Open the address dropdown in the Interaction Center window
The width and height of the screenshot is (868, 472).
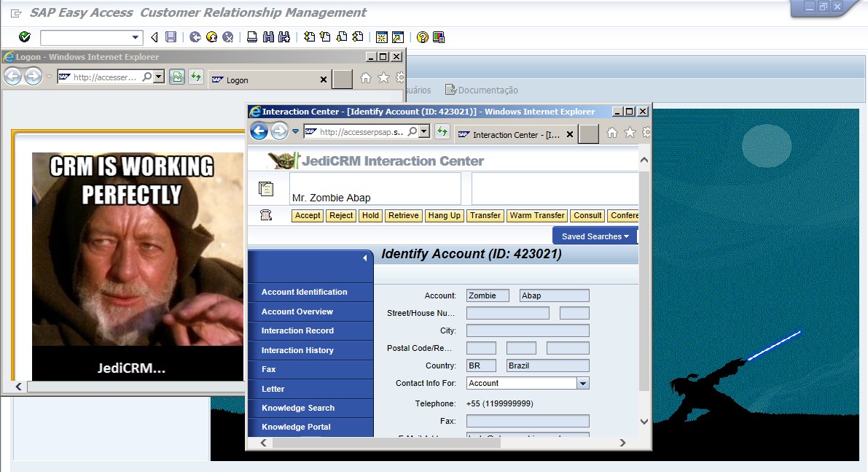click(x=424, y=132)
